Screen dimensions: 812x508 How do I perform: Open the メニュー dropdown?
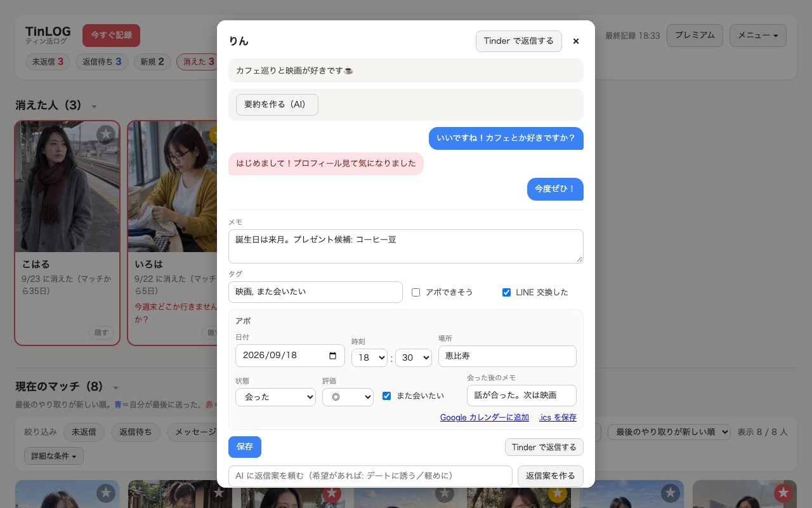click(758, 36)
